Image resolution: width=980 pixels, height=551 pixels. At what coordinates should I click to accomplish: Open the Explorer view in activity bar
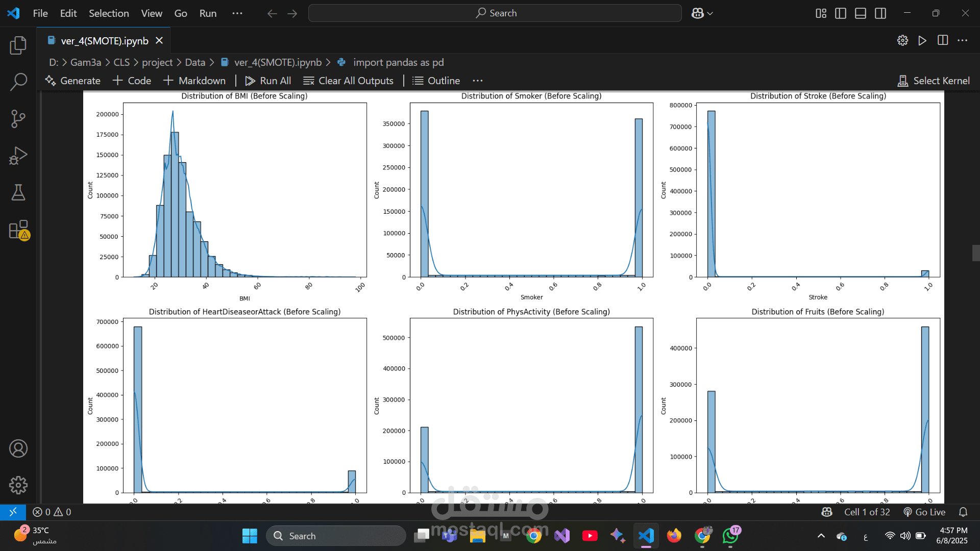[18, 45]
